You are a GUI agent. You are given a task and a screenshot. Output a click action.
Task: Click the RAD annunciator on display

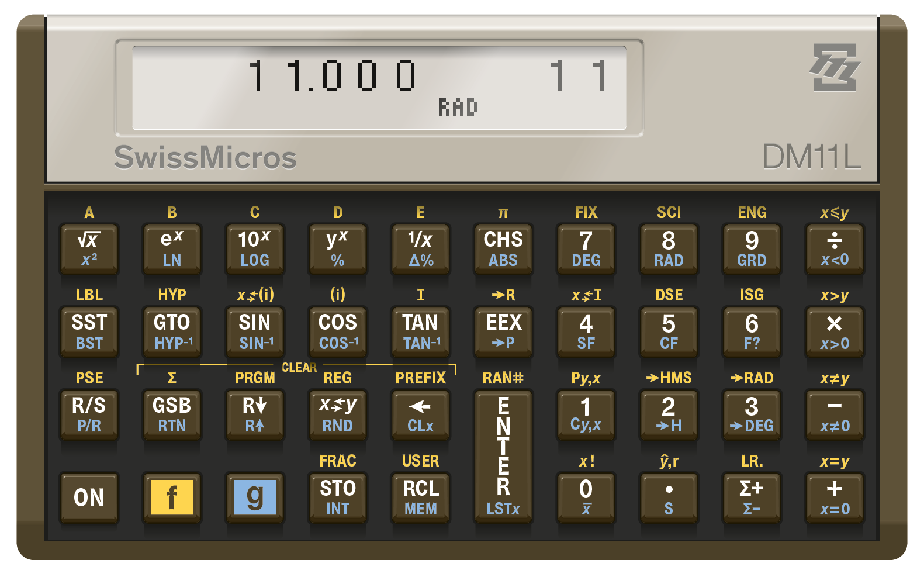[458, 108]
